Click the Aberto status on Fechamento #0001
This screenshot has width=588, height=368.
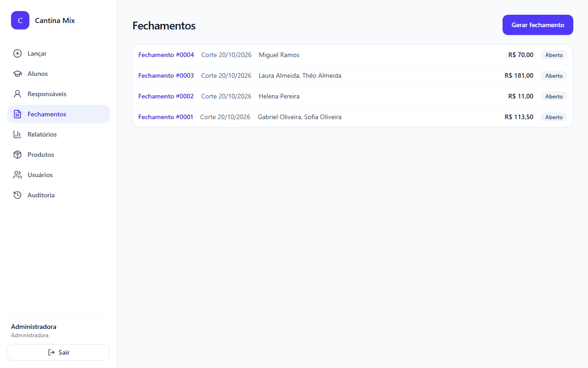coord(554,117)
